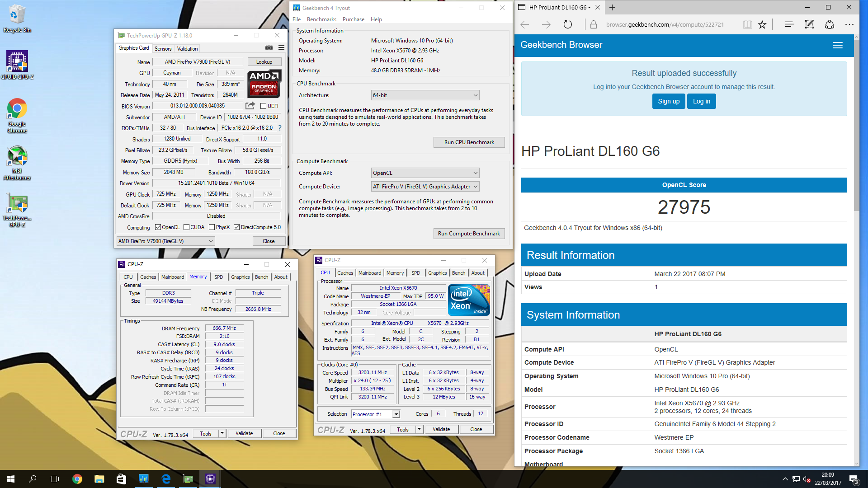Switch to the Validation tab in GPU-Z
Viewport: 868px width, 488px height.
tap(187, 49)
